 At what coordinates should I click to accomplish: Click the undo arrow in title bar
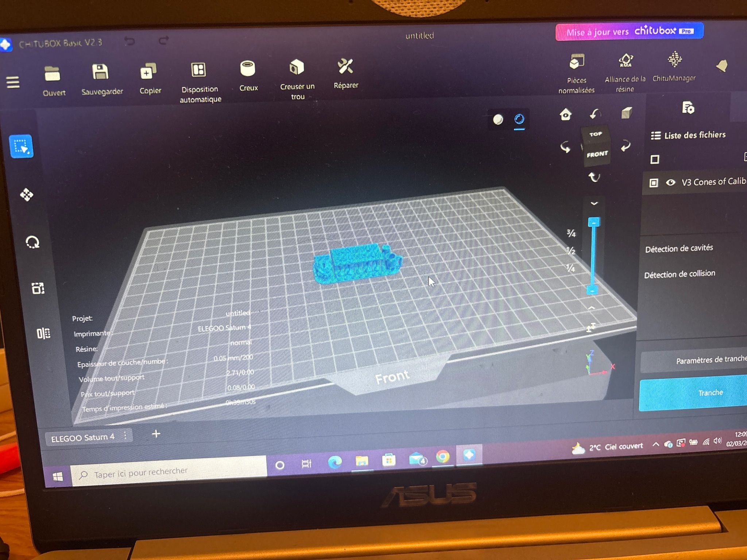129,41
